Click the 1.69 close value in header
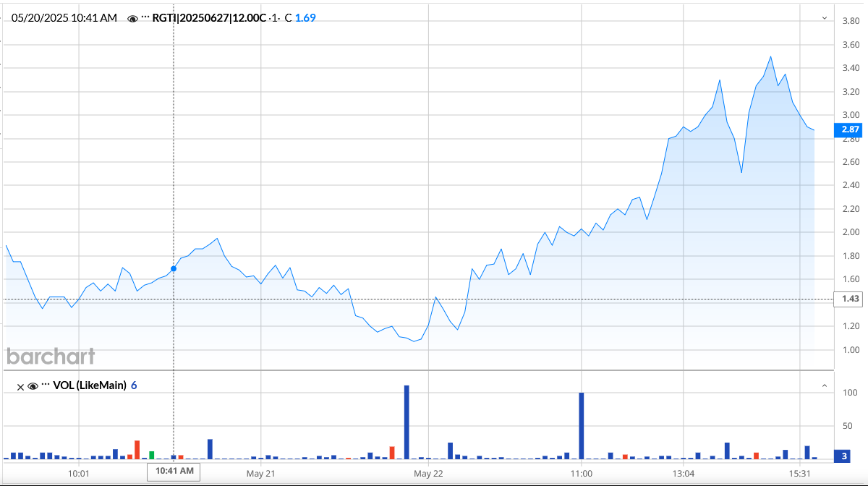 click(x=305, y=18)
